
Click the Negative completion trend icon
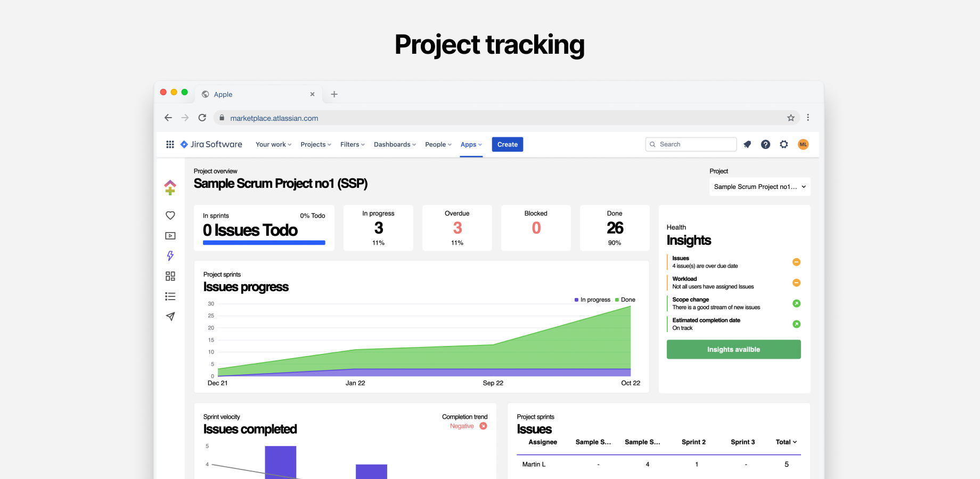(483, 426)
